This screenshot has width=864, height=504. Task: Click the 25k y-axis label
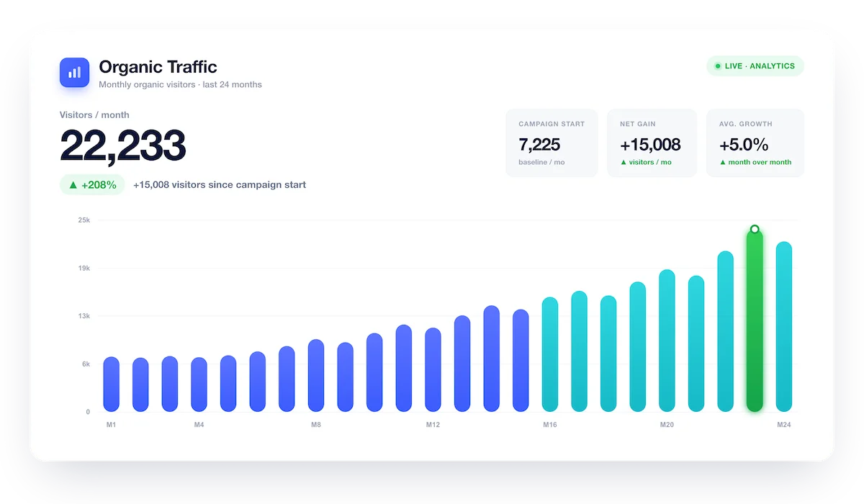(84, 220)
